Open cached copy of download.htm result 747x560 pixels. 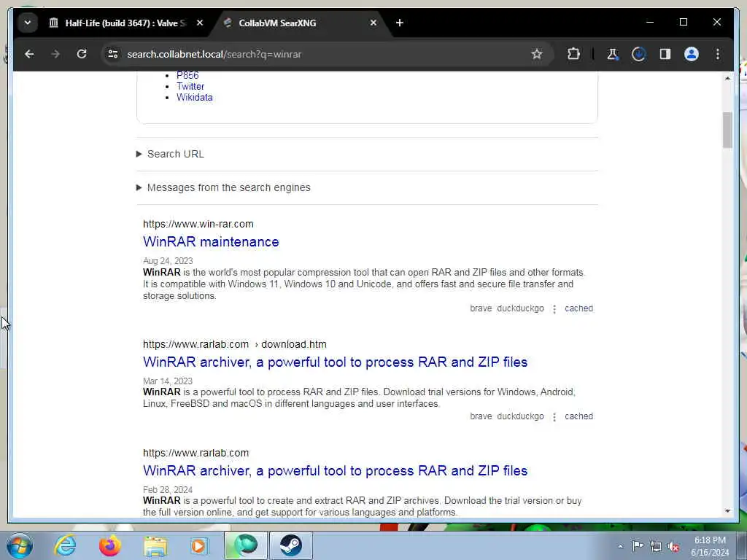[x=578, y=416]
